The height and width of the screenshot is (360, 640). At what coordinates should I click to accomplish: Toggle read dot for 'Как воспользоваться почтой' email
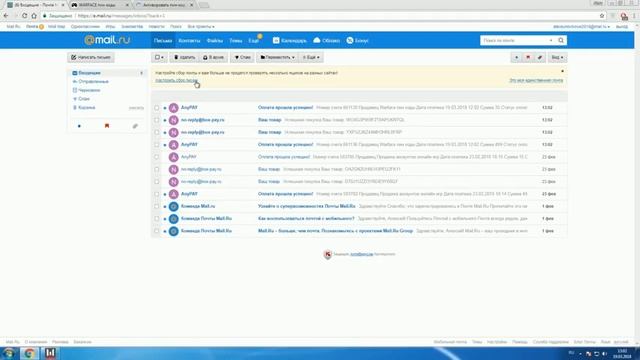165,219
